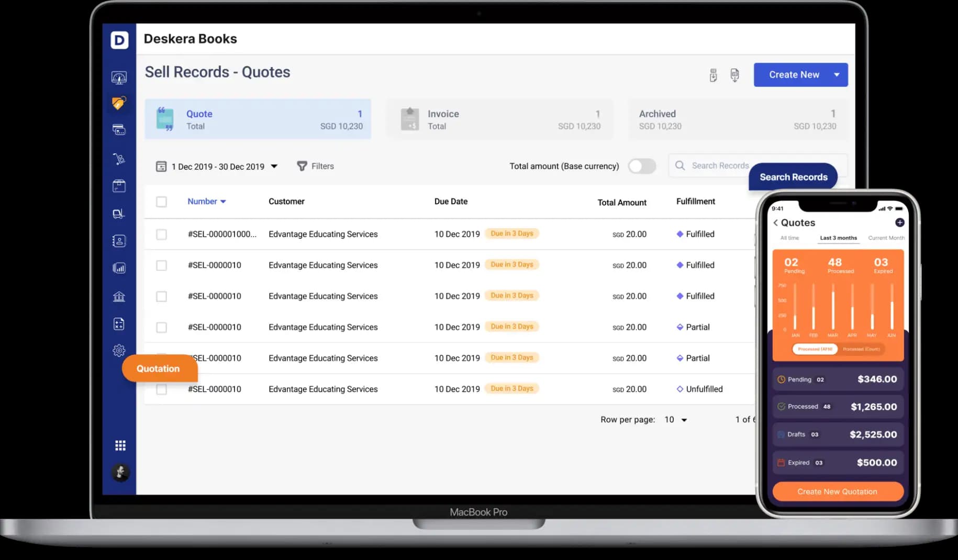Viewport: 958px width, 560px height.
Task: Click the Due Date column header
Action: (451, 201)
